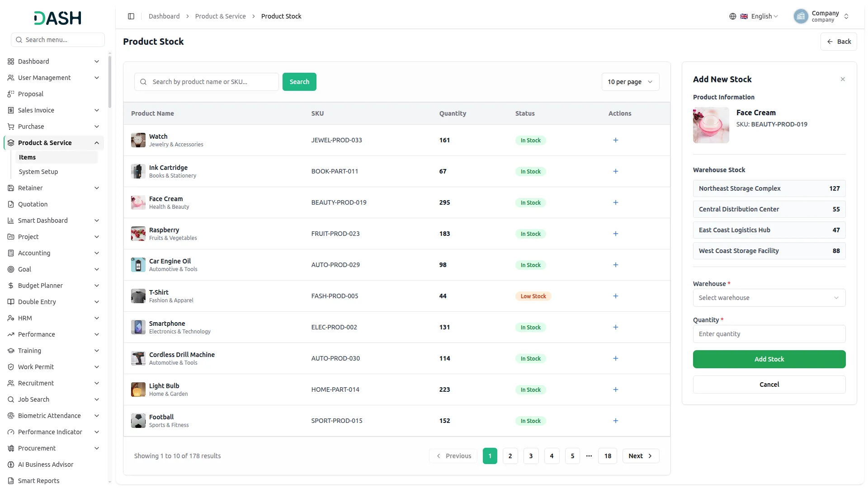Click the Dashboard breadcrumb link

[x=164, y=16]
